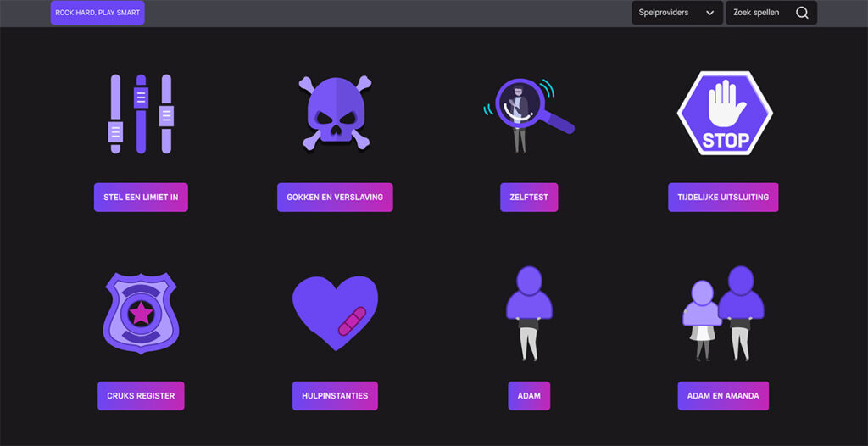Click the Zoek spellen search field
868x446 pixels.
pyautogui.click(x=771, y=13)
